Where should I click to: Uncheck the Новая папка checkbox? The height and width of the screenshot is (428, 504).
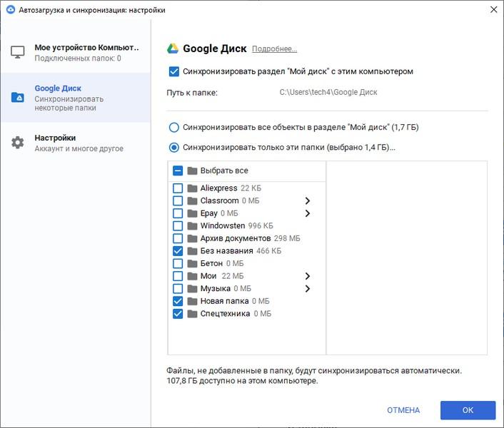tap(178, 301)
